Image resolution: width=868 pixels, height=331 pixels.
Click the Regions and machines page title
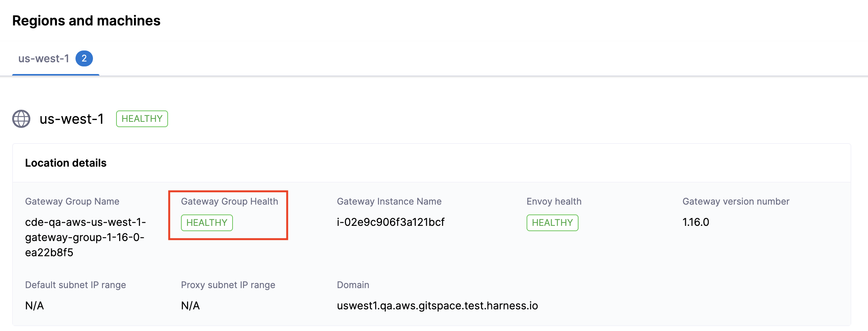pyautogui.click(x=86, y=20)
